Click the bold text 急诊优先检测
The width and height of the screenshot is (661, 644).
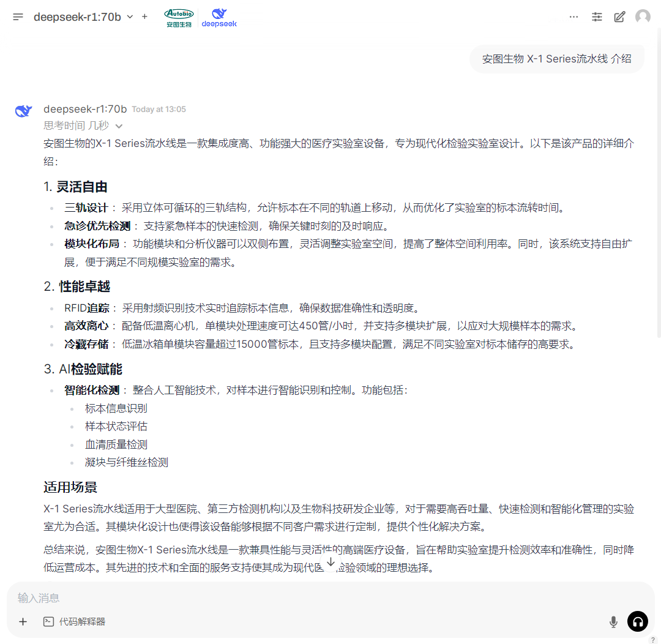[x=97, y=226]
